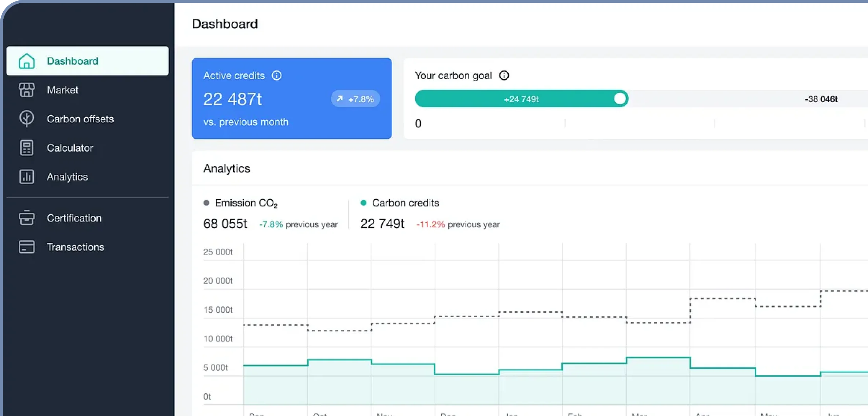
Task: Click the carbon goal slider handle
Action: (619, 99)
